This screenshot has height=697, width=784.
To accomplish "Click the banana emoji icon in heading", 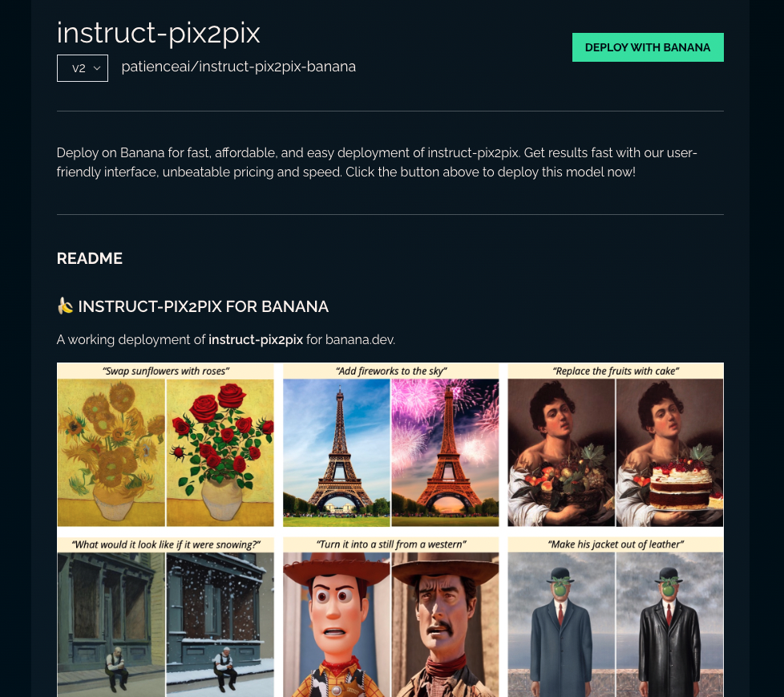I will click(65, 306).
